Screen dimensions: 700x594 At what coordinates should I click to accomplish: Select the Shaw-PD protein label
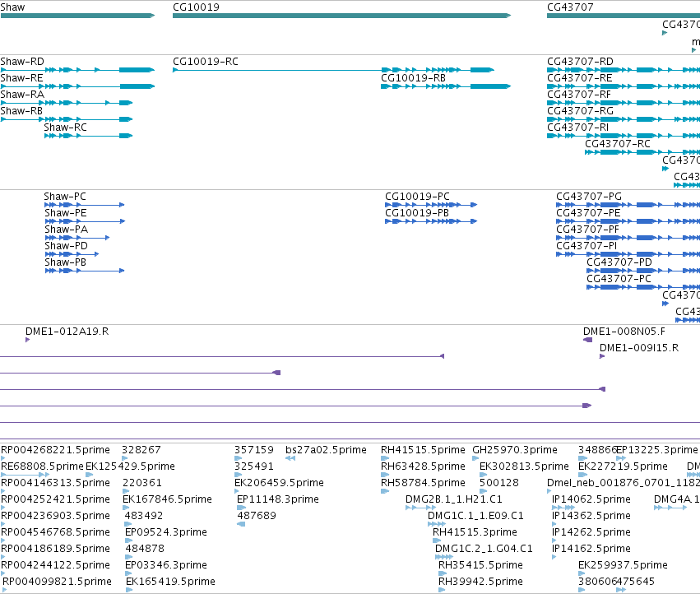[x=66, y=246]
